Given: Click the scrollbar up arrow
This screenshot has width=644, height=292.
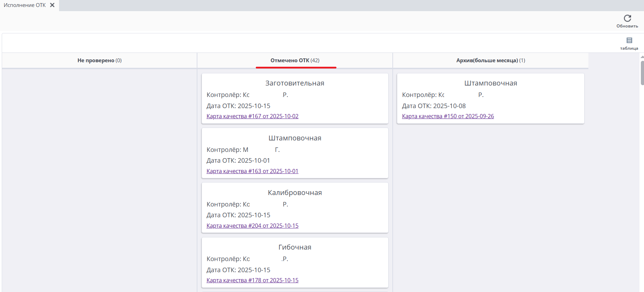Looking at the screenshot, I should [x=642, y=57].
